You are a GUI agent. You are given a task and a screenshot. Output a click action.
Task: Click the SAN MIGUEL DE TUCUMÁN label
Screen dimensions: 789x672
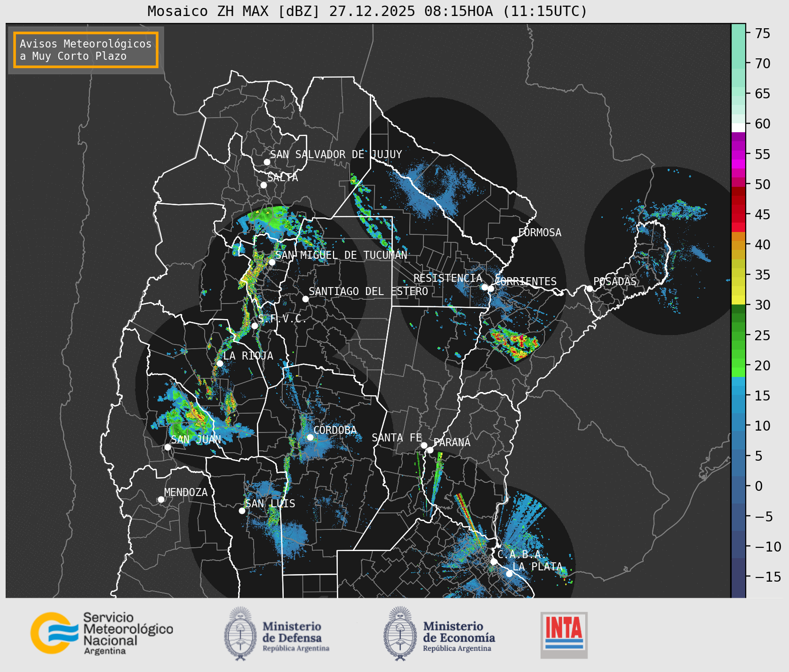(341, 255)
